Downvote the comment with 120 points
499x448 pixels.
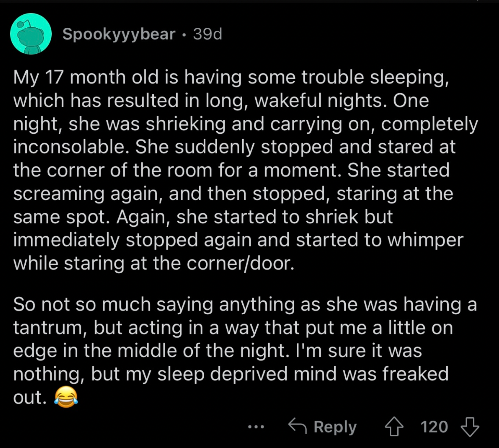pyautogui.click(x=470, y=427)
